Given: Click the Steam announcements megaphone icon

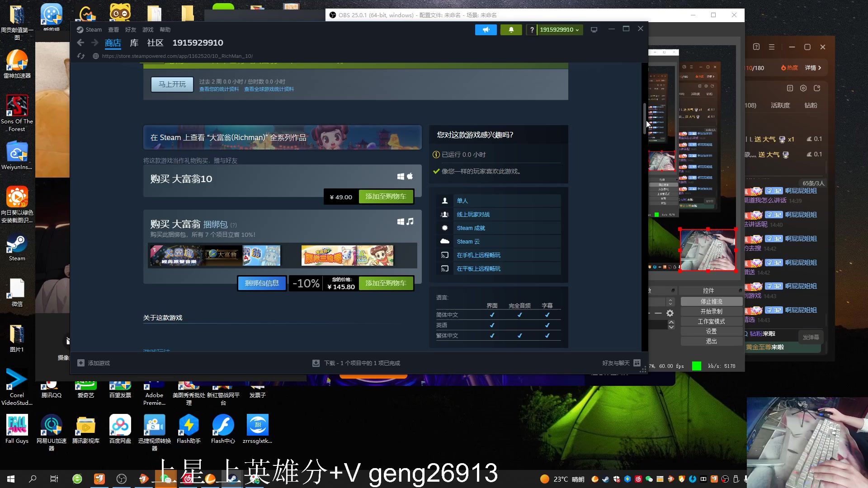Looking at the screenshot, I should click(x=486, y=30).
